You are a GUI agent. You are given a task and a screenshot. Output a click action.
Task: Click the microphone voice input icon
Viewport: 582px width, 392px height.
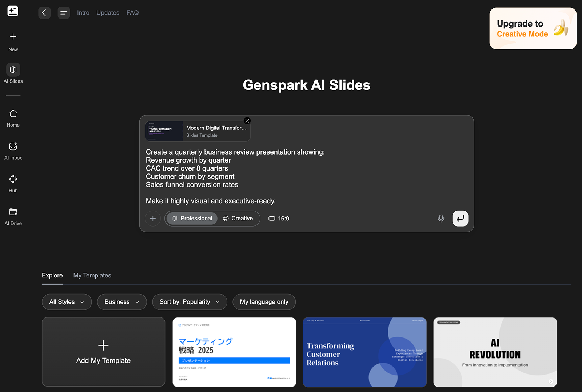[x=441, y=219]
